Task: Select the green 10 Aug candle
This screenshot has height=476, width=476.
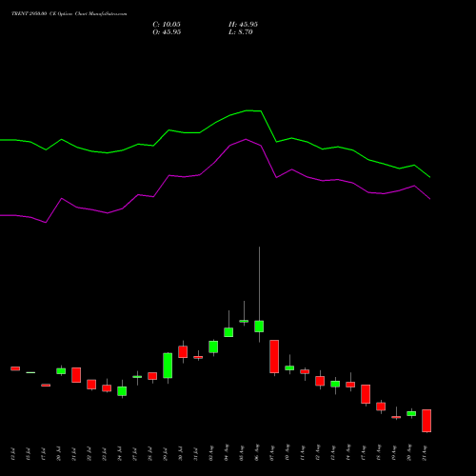Action: coord(289,367)
